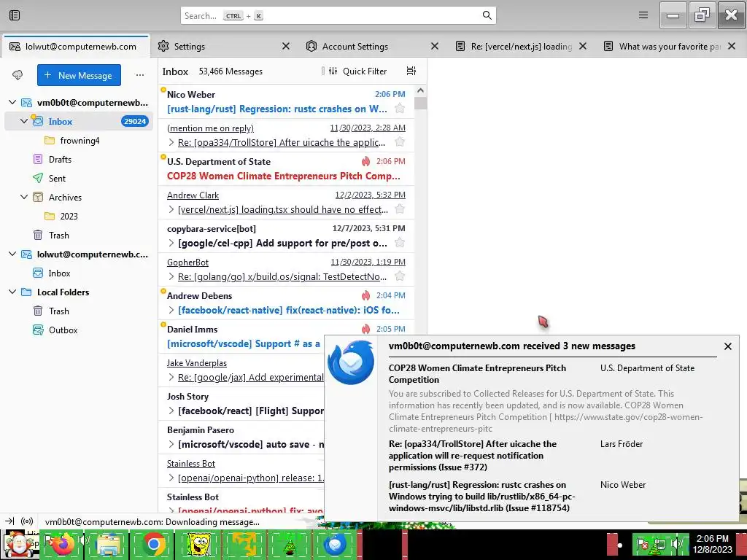747x560 pixels.
Task: Toggle the Quick Filter bar
Action: (358, 71)
